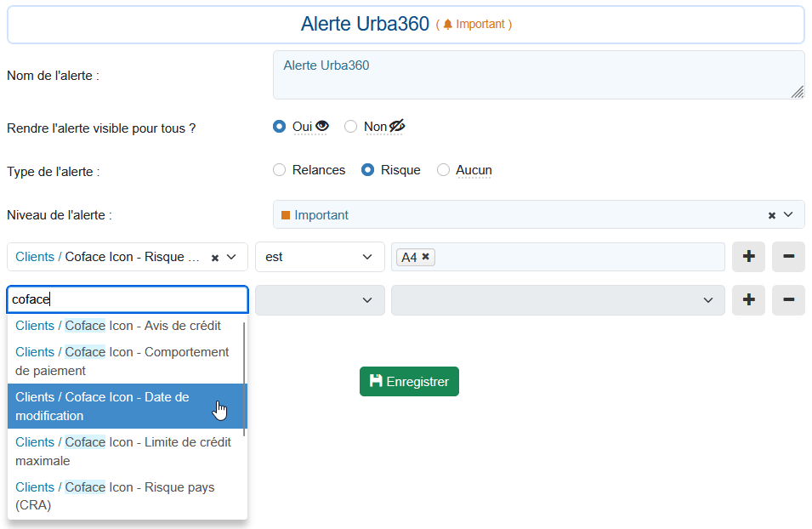The image size is (812, 529).
Task: Click the bell Important badge in title
Action: click(474, 25)
